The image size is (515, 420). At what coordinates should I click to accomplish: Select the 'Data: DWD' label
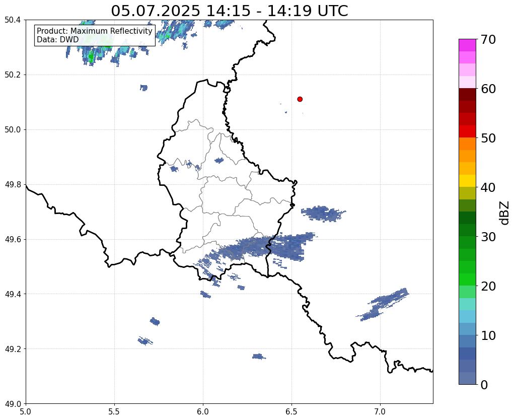58,39
